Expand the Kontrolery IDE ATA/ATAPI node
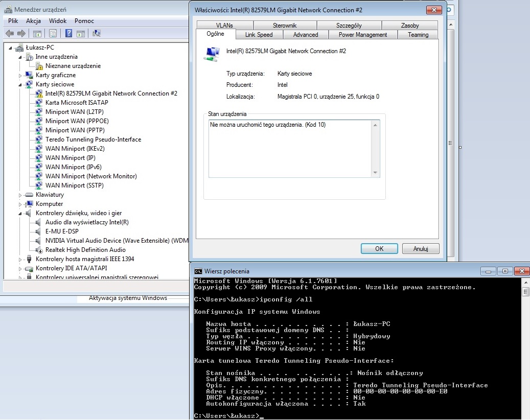The width and height of the screenshot is (530, 420). point(20,269)
